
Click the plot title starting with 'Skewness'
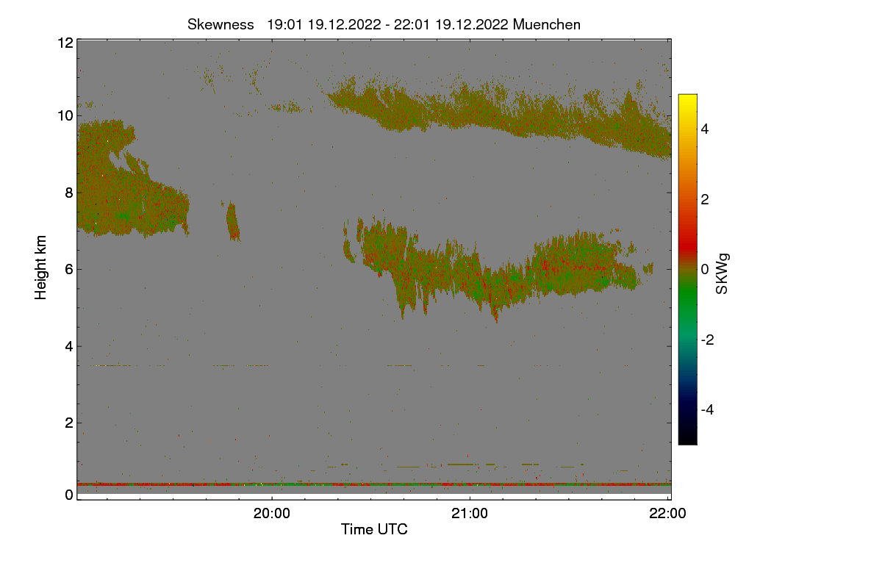point(384,24)
